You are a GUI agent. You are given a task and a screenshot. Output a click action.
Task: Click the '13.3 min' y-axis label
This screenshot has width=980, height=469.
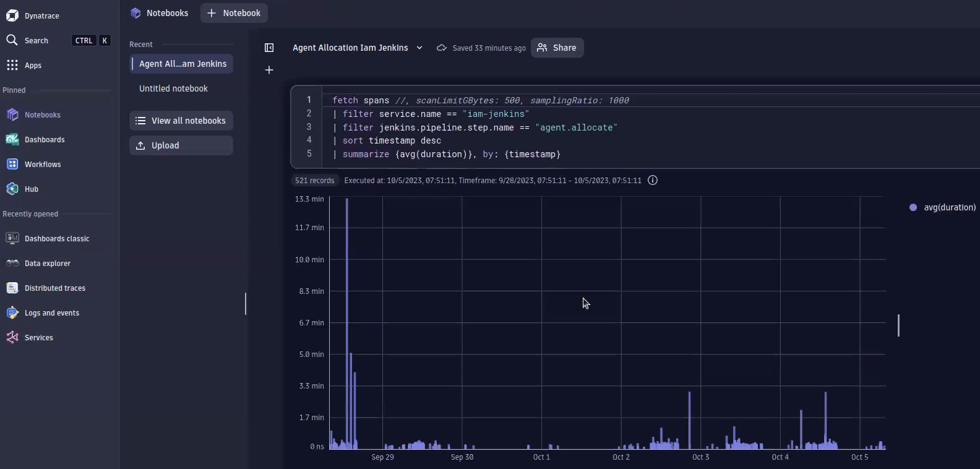point(309,199)
